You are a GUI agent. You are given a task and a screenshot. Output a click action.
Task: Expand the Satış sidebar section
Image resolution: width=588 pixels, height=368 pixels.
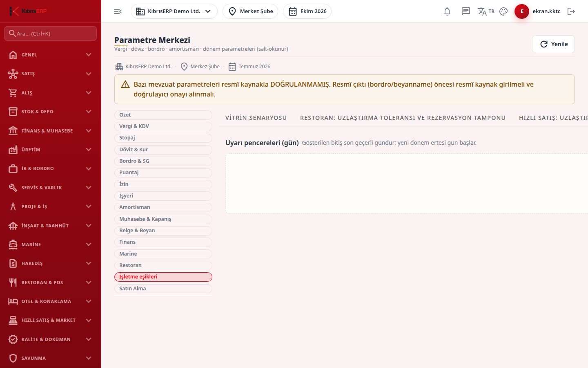coord(51,74)
